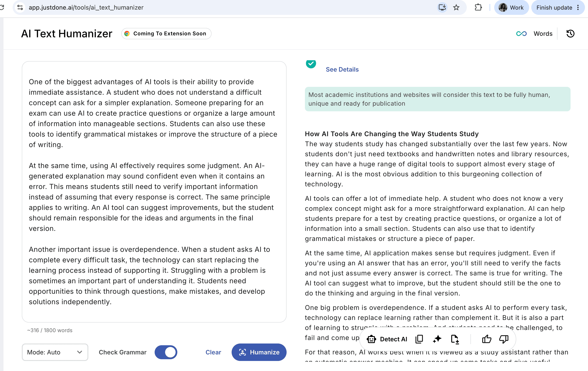588x371 pixels.
Task: Click the Humanize button
Action: pyautogui.click(x=259, y=352)
